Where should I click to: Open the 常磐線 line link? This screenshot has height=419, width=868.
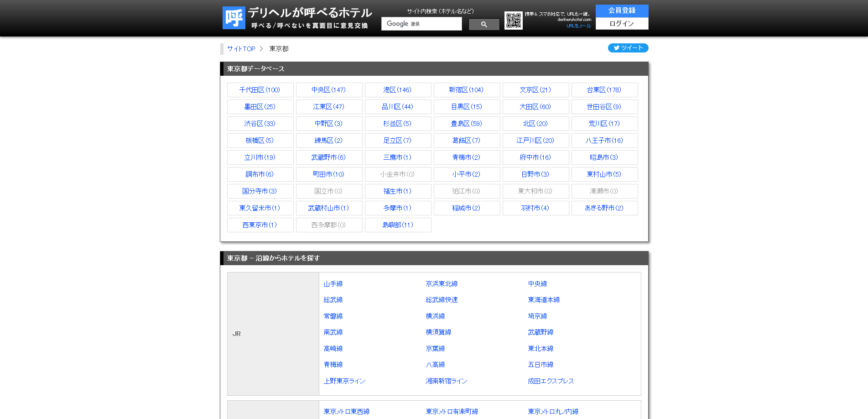[333, 316]
